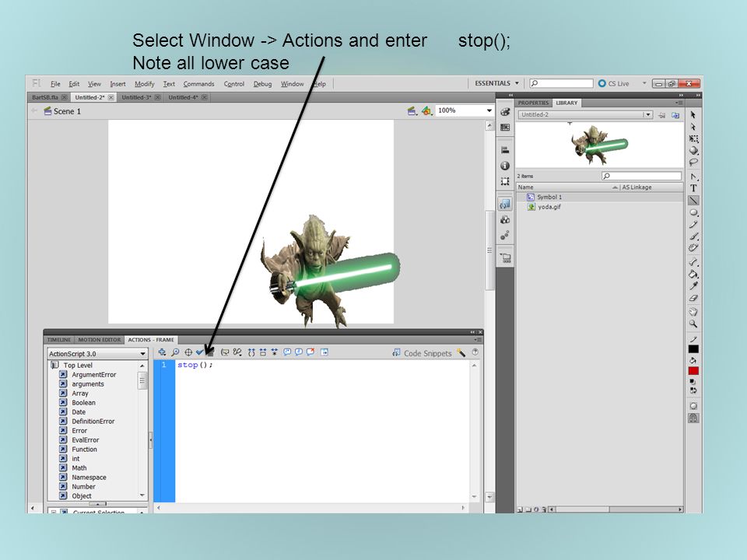Open the Window menu
Viewport: 747px width, 560px height.
(292, 84)
